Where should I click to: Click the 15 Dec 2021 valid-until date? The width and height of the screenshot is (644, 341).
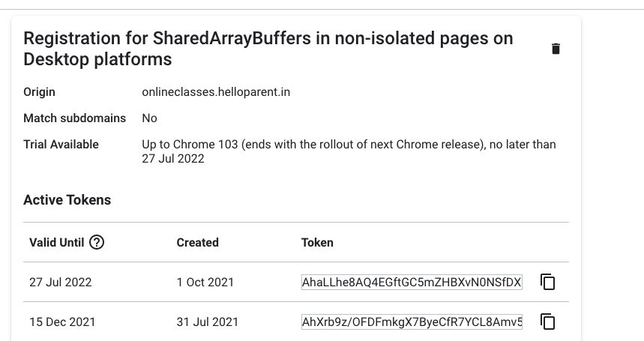coord(62,322)
